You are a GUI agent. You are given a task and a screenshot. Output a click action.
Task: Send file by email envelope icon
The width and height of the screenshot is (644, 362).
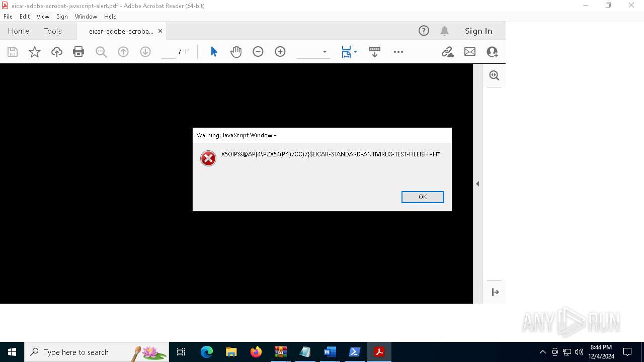pyautogui.click(x=470, y=52)
